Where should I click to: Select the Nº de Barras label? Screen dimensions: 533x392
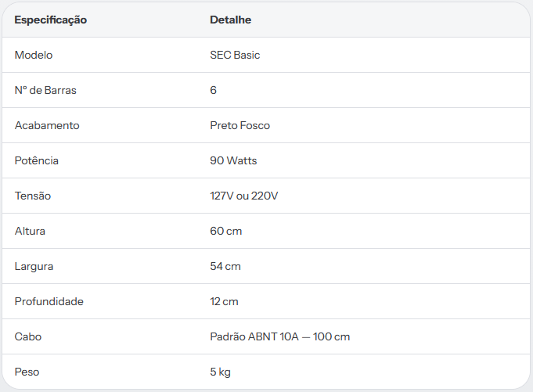pos(45,90)
